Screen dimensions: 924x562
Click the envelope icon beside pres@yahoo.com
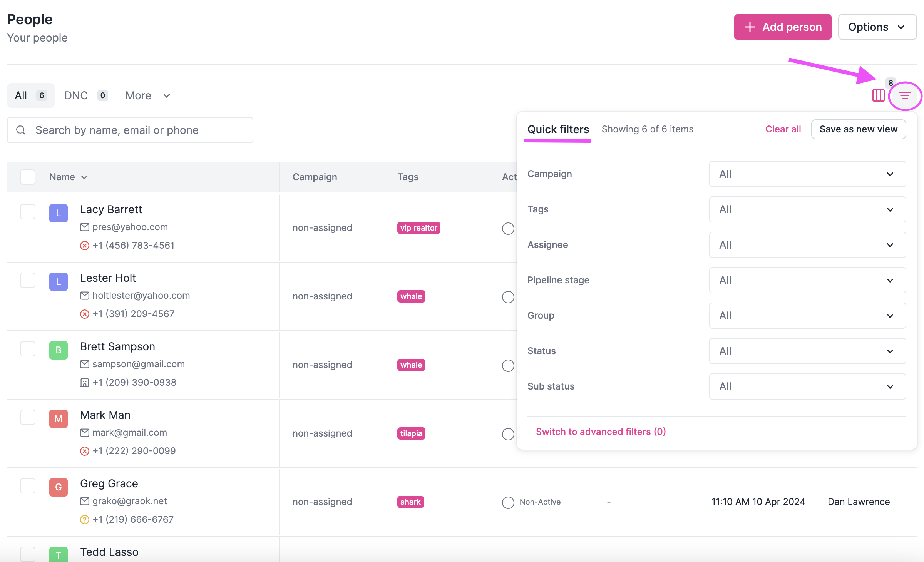[x=85, y=227]
